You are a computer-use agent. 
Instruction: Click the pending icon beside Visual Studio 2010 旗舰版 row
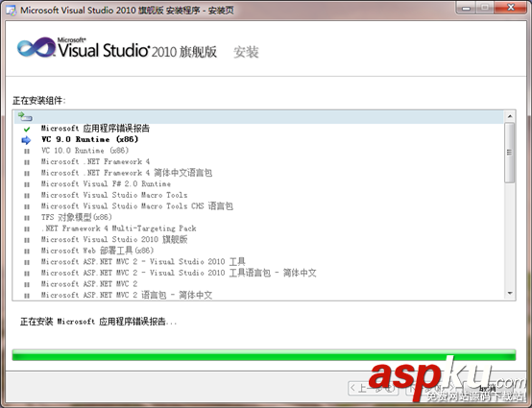27,240
